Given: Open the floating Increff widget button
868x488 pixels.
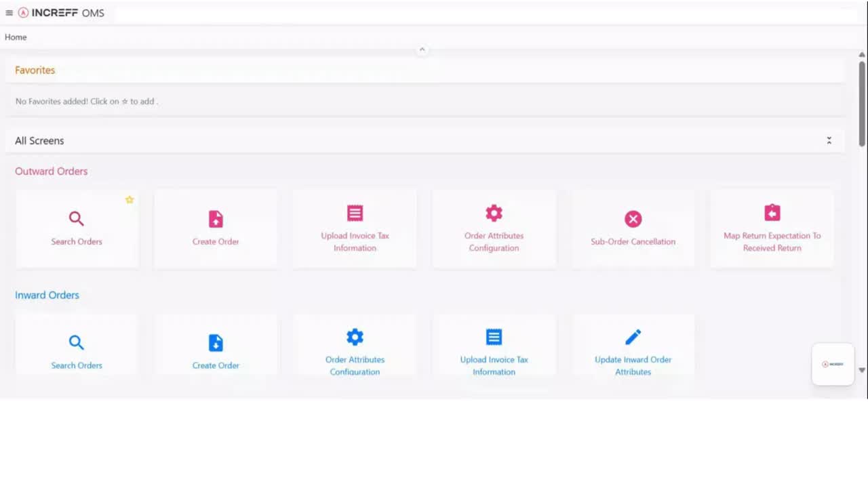Looking at the screenshot, I should [833, 364].
